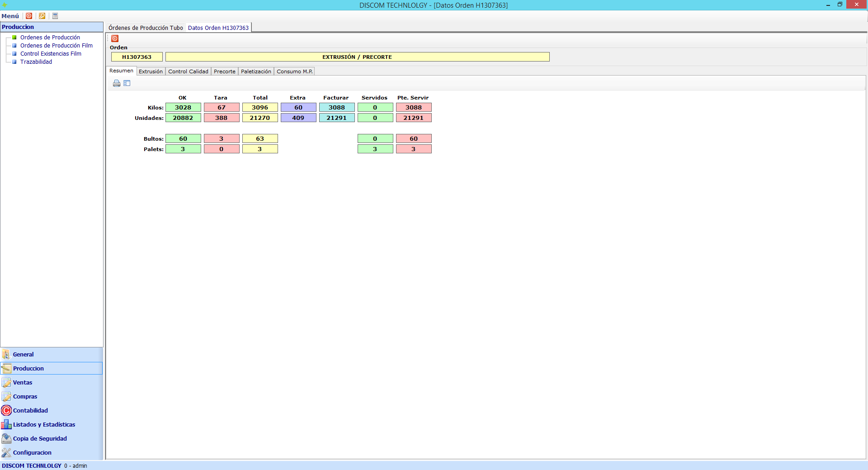Open the Ventas section in the sidebar
The height and width of the screenshot is (470, 868).
(23, 382)
